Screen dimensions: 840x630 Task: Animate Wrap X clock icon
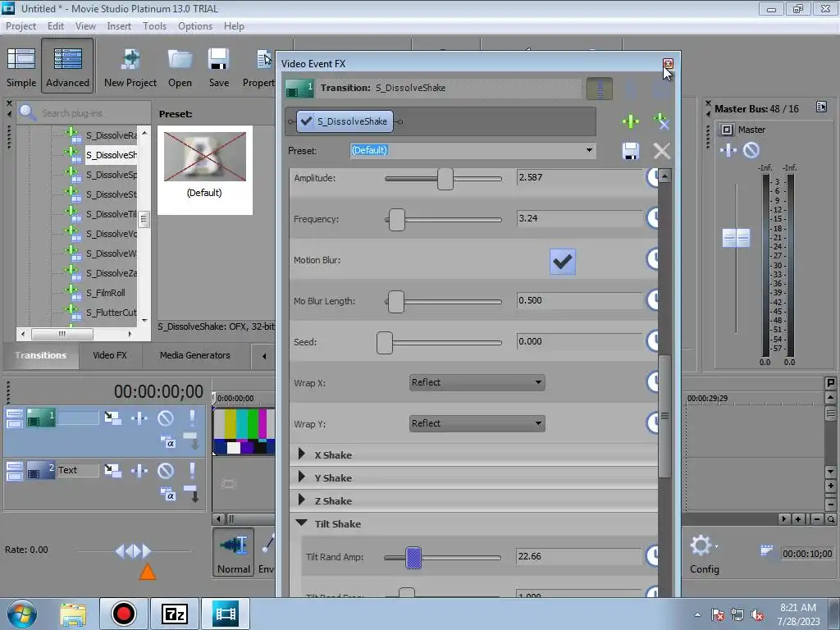point(652,382)
